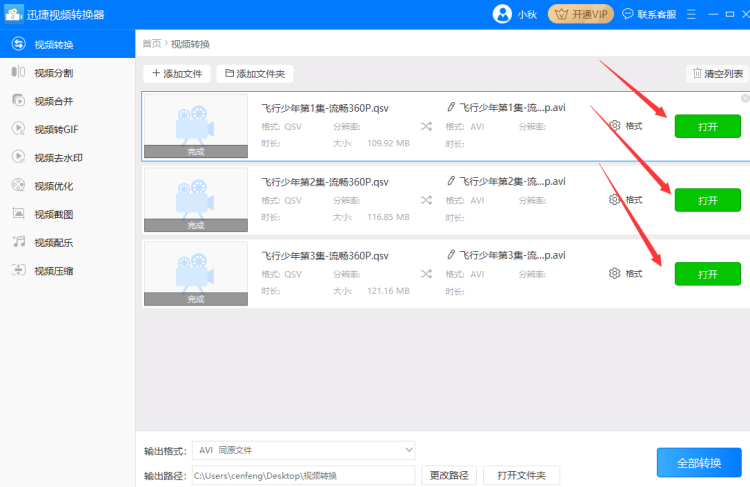Click file size 116.85 MB
750x487 pixels.
point(388,217)
